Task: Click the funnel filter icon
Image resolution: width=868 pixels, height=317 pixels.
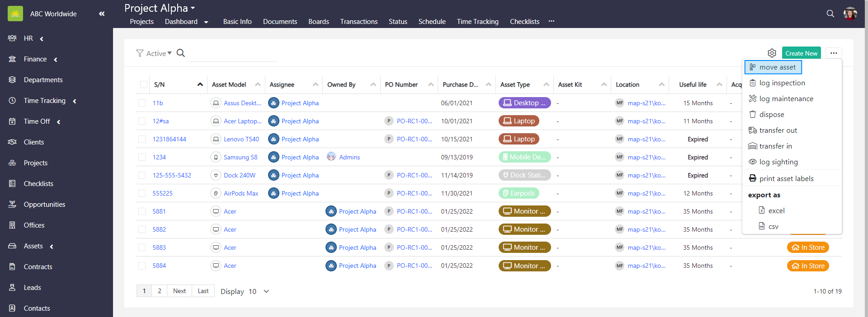Action: tap(140, 53)
